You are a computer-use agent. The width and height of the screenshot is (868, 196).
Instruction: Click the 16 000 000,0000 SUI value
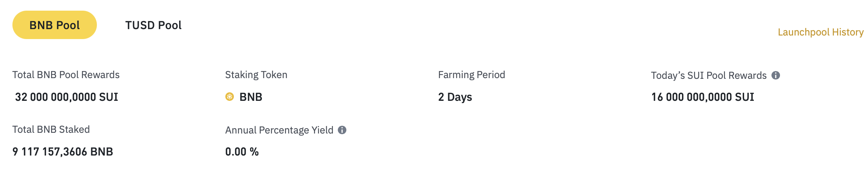coord(703,97)
